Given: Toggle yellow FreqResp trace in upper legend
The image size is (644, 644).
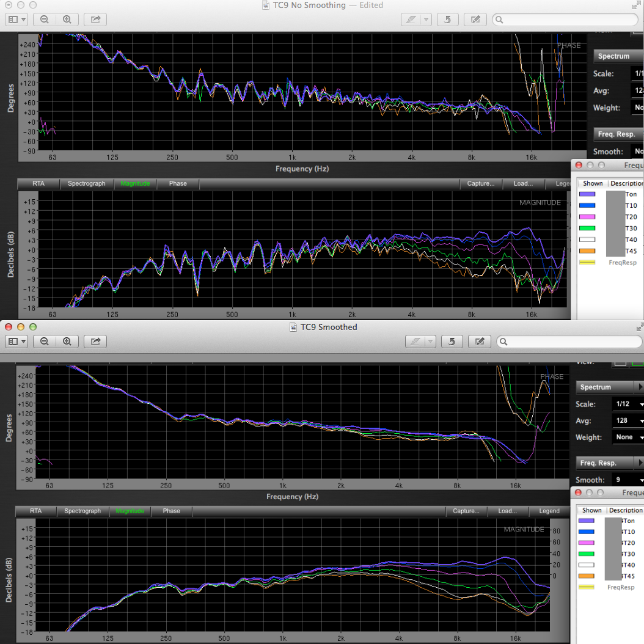Looking at the screenshot, I should coord(587,263).
